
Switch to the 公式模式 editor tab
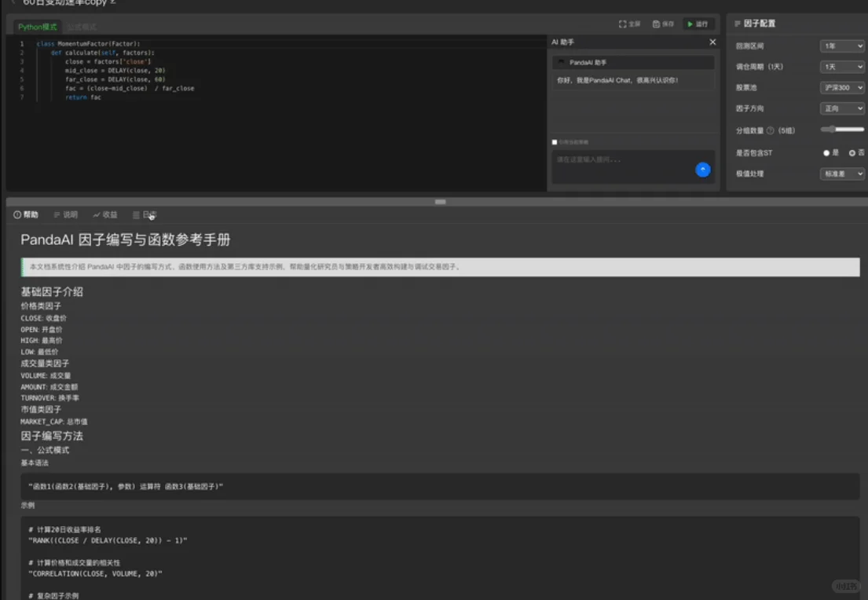point(82,27)
